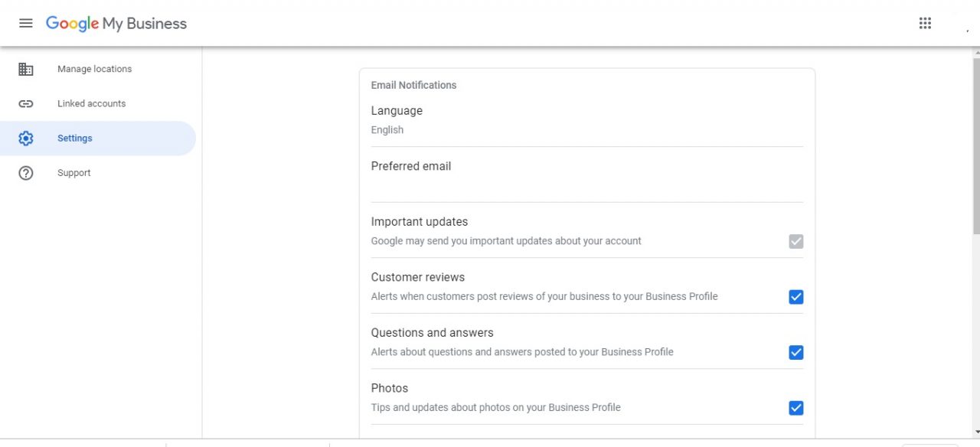Click the Linked accounts chain icon

pyautogui.click(x=26, y=104)
